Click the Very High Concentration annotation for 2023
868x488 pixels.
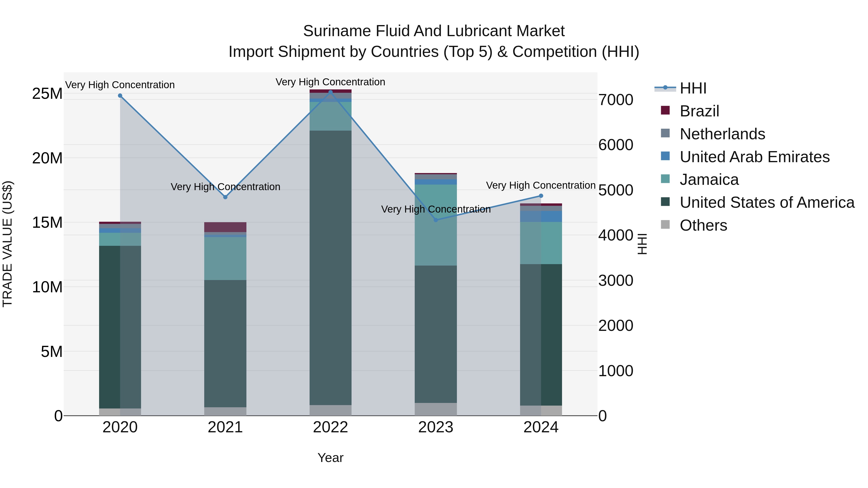point(436,209)
